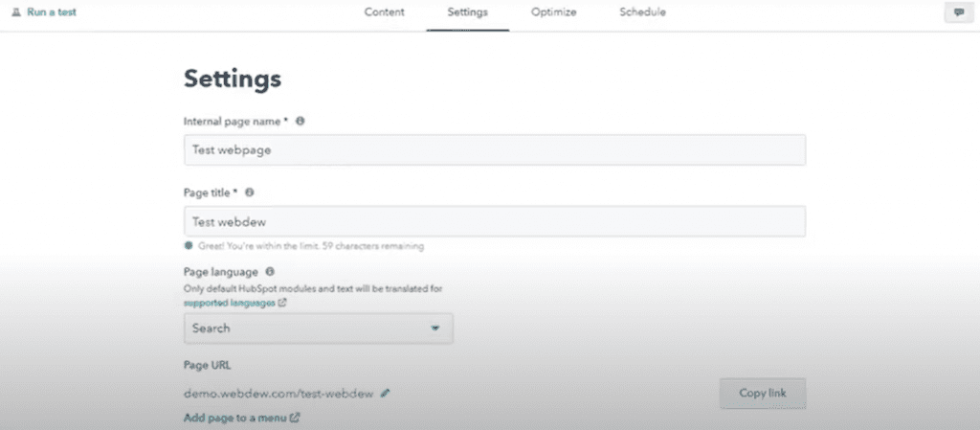This screenshot has height=430, width=980.
Task: Open the supported languages link
Action: (x=230, y=303)
